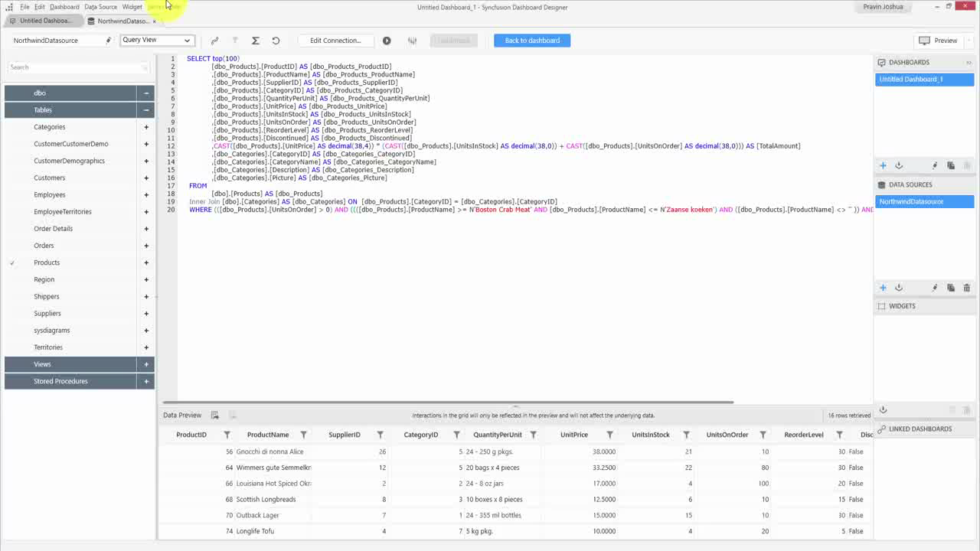Toggle the checked Products table
The height and width of the screenshot is (551, 980).
(13, 262)
